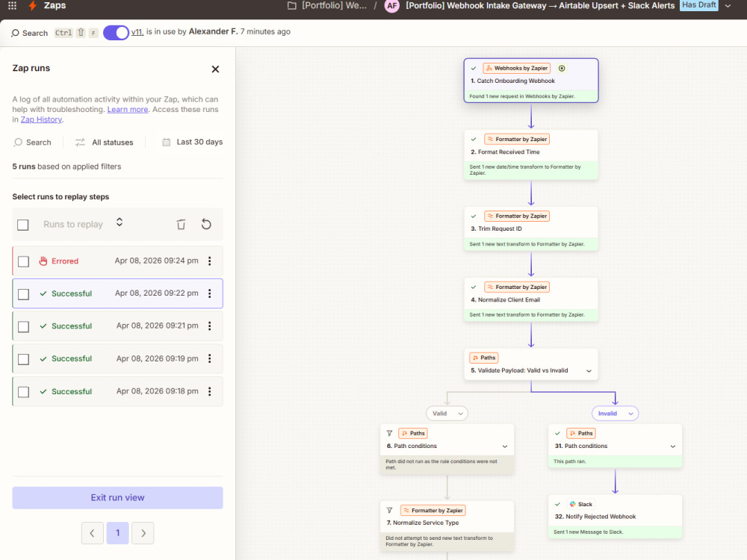Toggle the Zap on/off switch
747x560 pixels.
pos(117,32)
